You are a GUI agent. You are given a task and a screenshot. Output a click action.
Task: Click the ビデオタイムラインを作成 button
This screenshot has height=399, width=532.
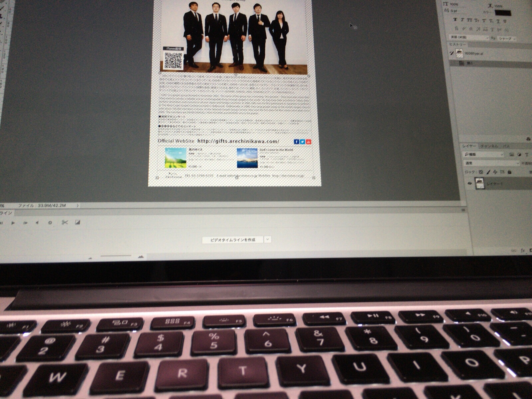[233, 240]
